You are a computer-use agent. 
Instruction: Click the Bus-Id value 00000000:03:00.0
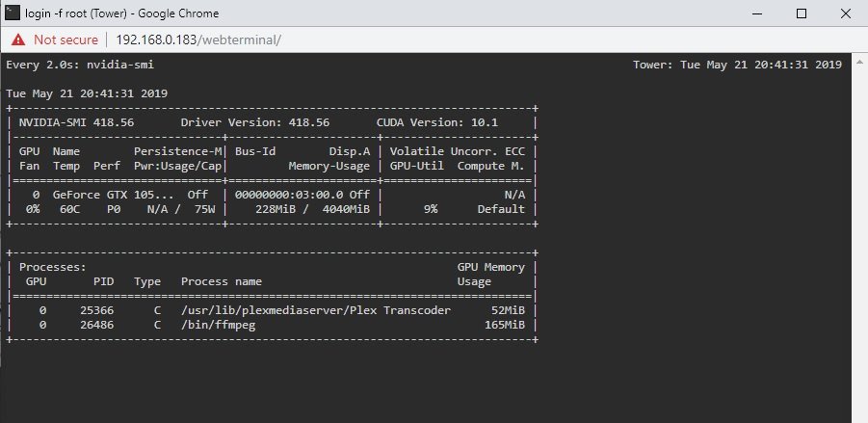click(x=289, y=195)
